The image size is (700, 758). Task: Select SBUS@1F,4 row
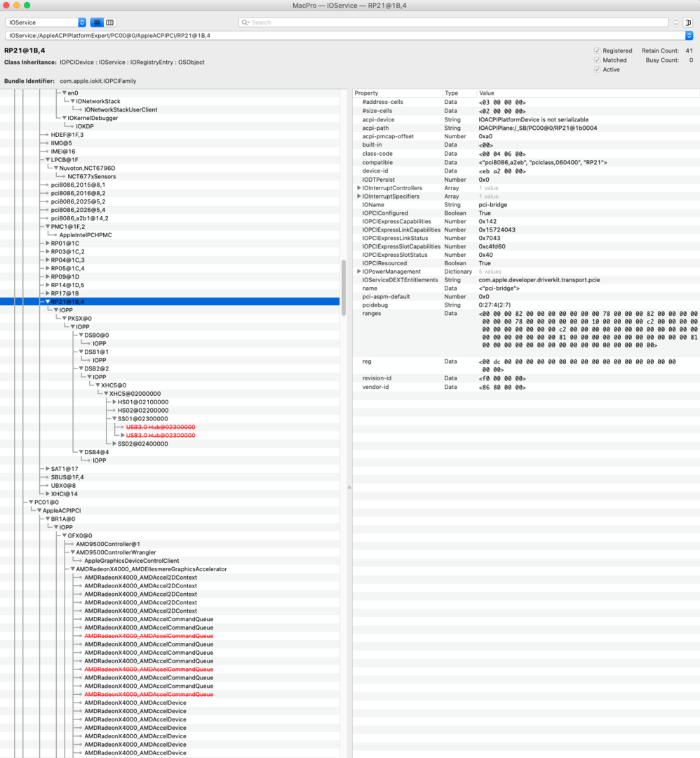coord(67,478)
